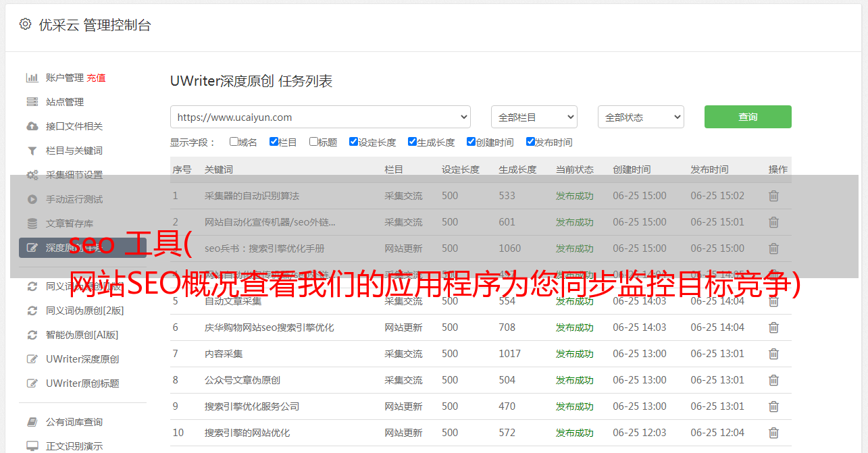This screenshot has width=868, height=453.
Task: Uncheck the 设定长度 field checkbox
Action: point(353,142)
